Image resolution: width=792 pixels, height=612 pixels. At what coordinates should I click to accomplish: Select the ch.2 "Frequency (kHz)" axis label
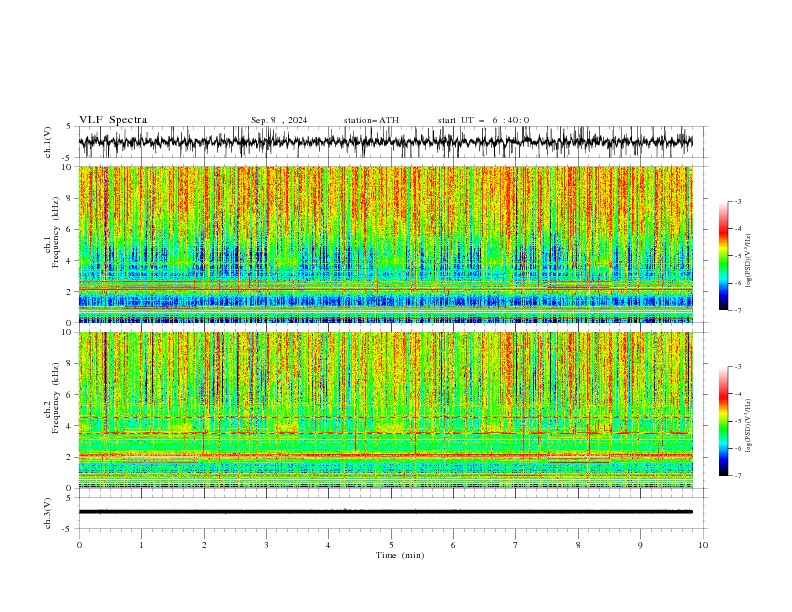tap(56, 397)
